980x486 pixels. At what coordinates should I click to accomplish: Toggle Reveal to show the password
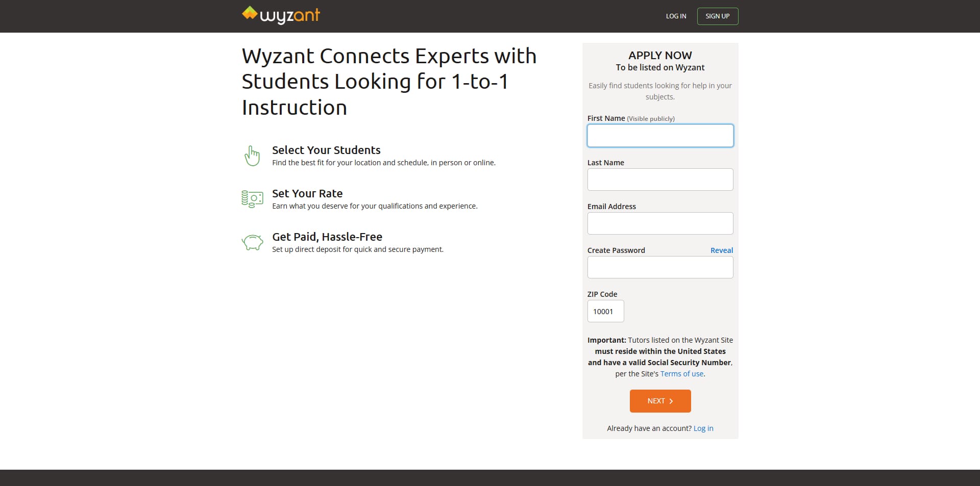pyautogui.click(x=722, y=250)
